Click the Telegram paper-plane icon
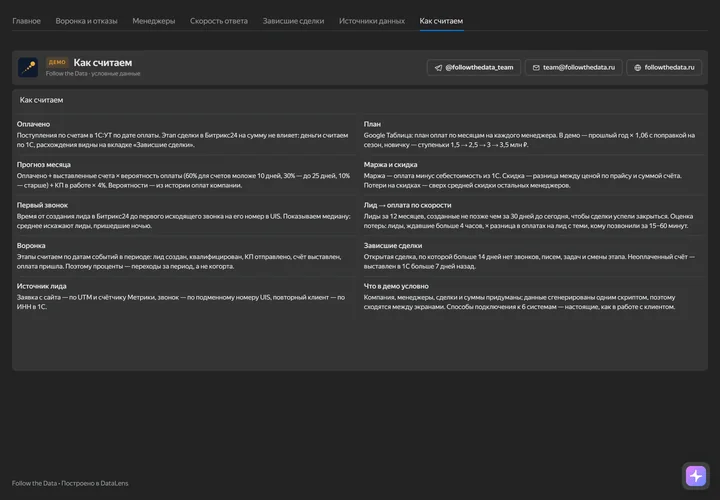Viewport: 720px width, 500px height. (x=438, y=67)
